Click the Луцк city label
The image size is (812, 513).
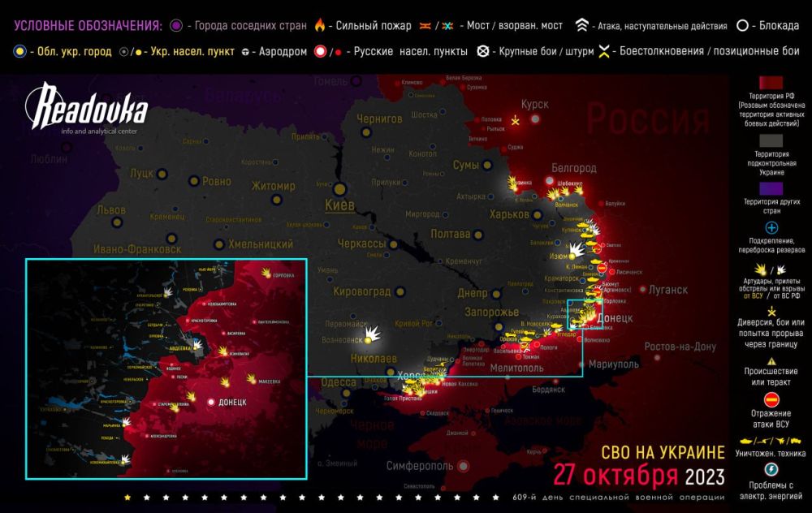tap(141, 173)
